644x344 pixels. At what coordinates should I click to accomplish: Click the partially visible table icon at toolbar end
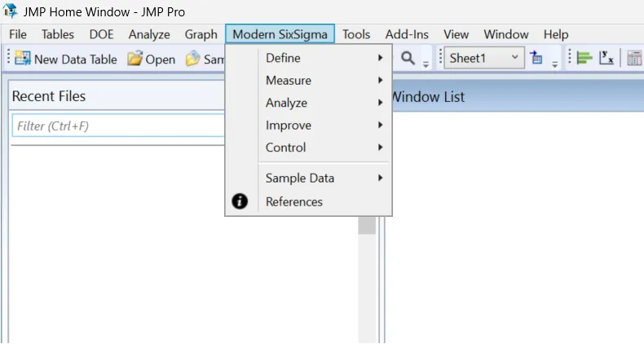[x=634, y=58]
